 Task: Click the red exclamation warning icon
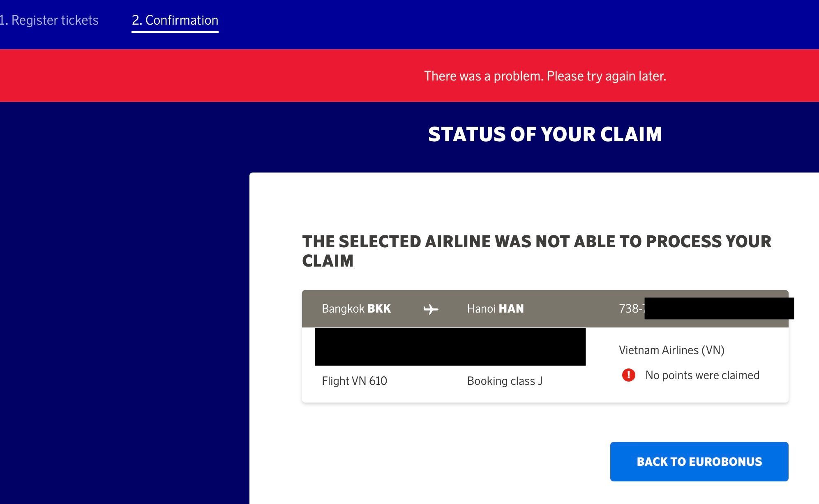coord(628,375)
